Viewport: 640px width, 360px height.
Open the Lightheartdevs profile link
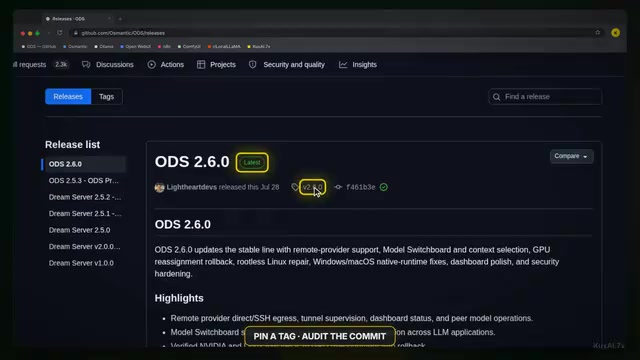pos(192,187)
